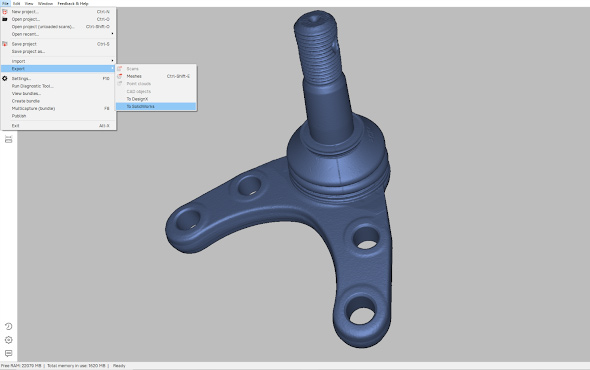Image resolution: width=590 pixels, height=370 pixels.
Task: Open the Feedback & Help menu
Action: click(x=73, y=3)
